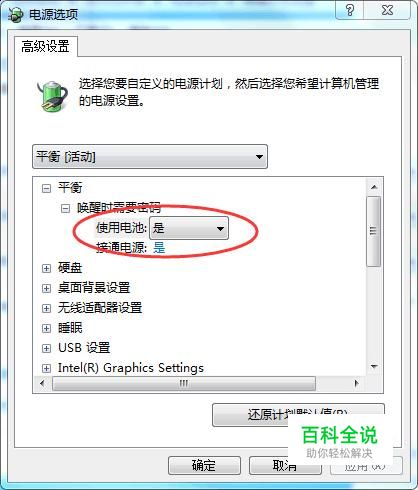
Task: Expand the 无线适配器设置 node
Action: pos(46,308)
